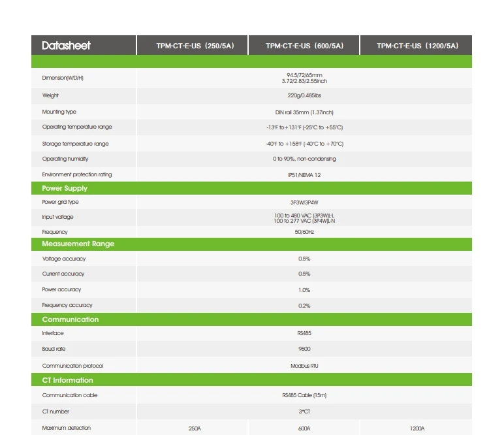Click the Storage temperature range label

point(75,144)
